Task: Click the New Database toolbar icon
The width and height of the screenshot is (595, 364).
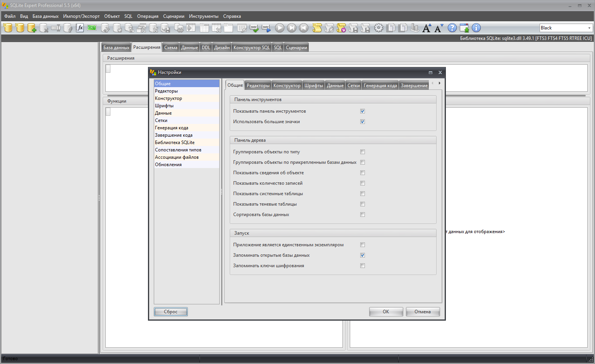Action: point(8,28)
